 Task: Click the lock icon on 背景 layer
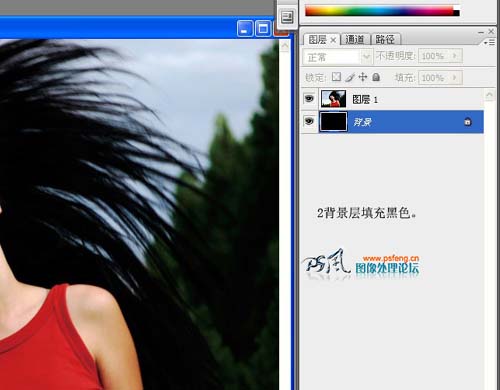[467, 122]
